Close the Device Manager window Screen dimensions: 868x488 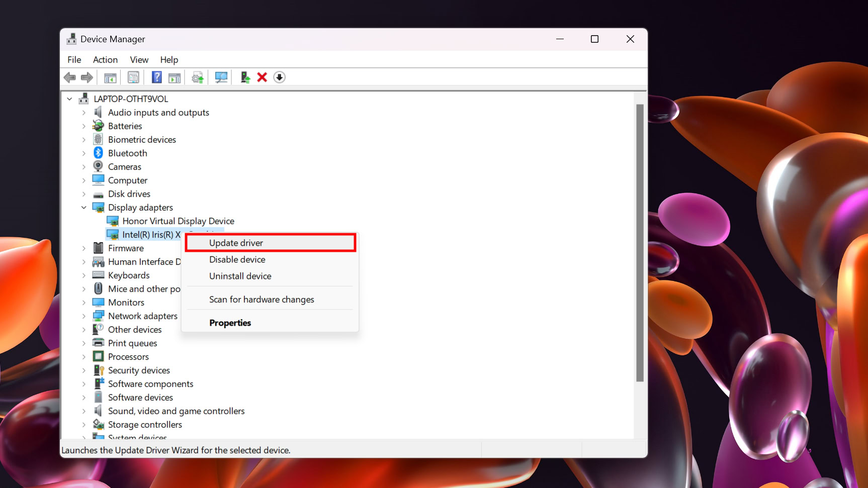coord(630,39)
